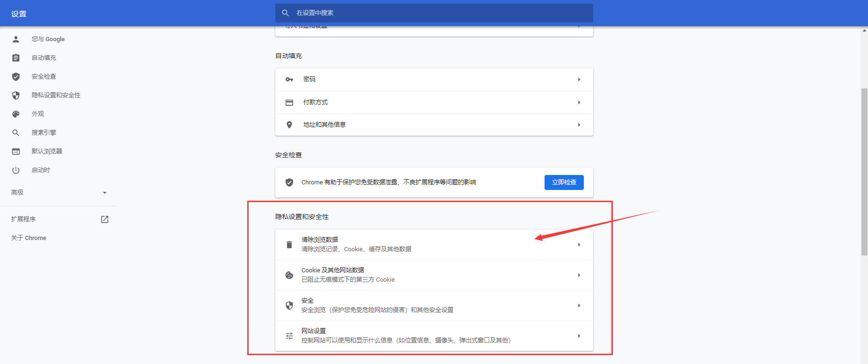Click the Chrome 有助于保护您免受数据泄露 description text
Image resolution: width=868 pixels, height=364 pixels.
pos(388,182)
